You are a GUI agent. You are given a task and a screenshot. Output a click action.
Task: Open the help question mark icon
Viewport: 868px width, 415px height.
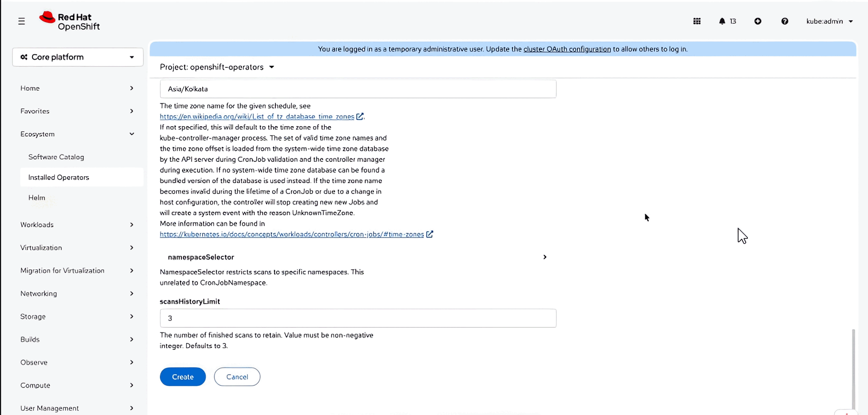tap(785, 21)
